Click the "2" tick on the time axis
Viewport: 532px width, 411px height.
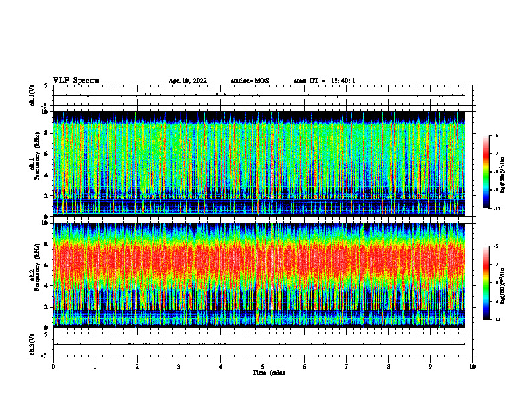[137, 367]
